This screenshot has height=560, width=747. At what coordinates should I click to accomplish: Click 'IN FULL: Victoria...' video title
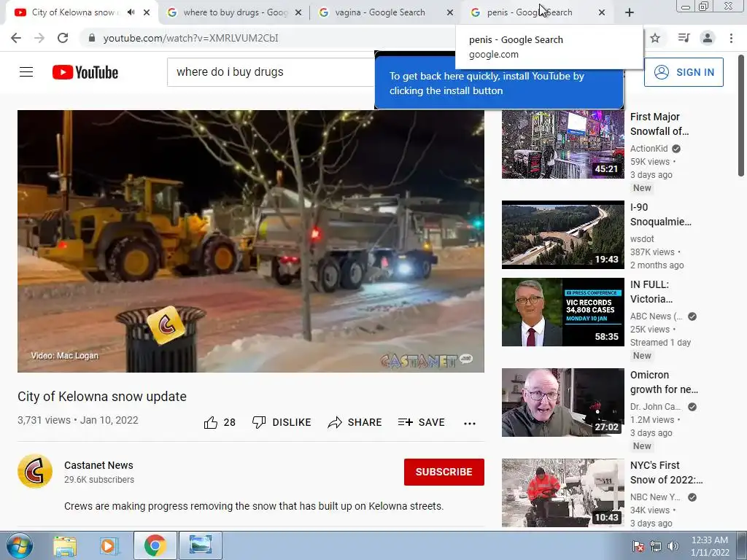pos(651,292)
